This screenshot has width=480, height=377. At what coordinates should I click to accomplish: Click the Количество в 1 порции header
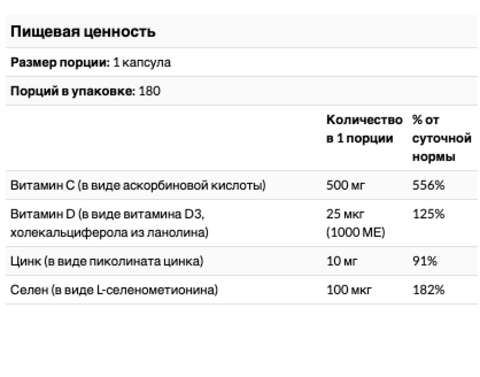point(364,129)
